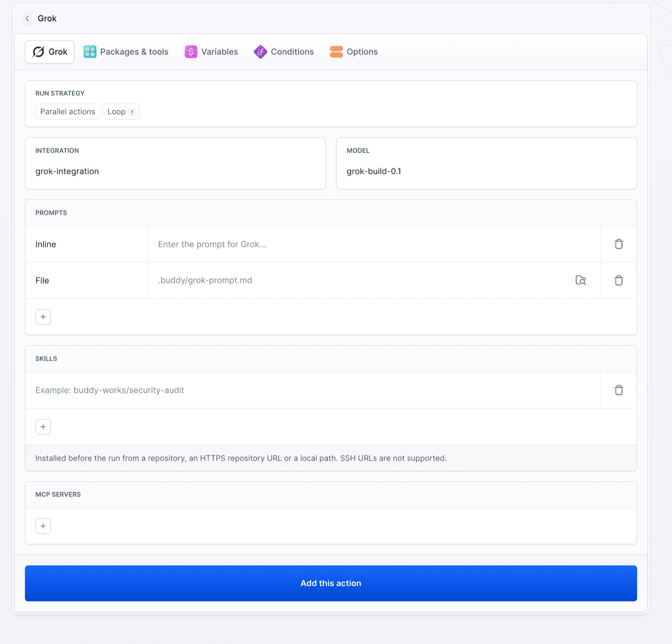The image size is (672, 644).
Task: Delete the Inline prompt row
Action: 619,244
